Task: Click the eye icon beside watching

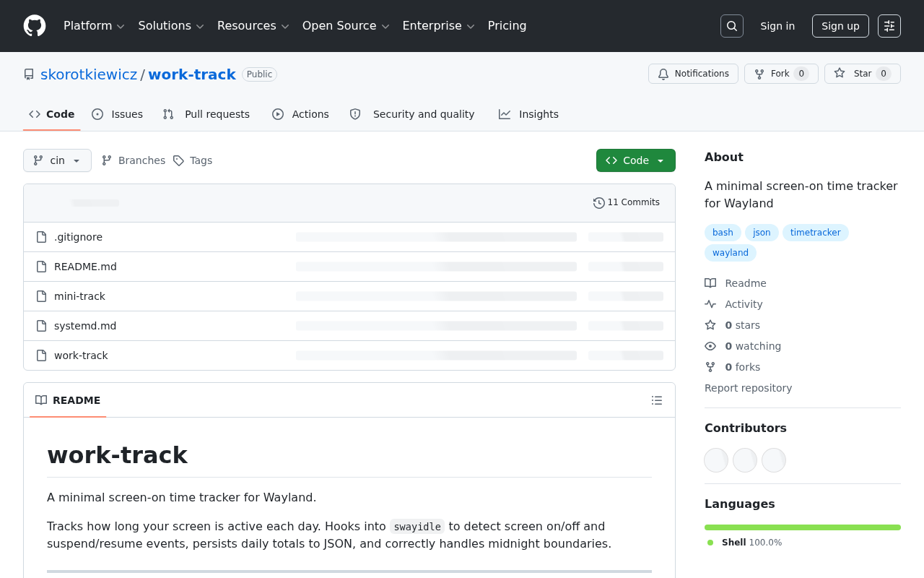Action: tap(710, 346)
